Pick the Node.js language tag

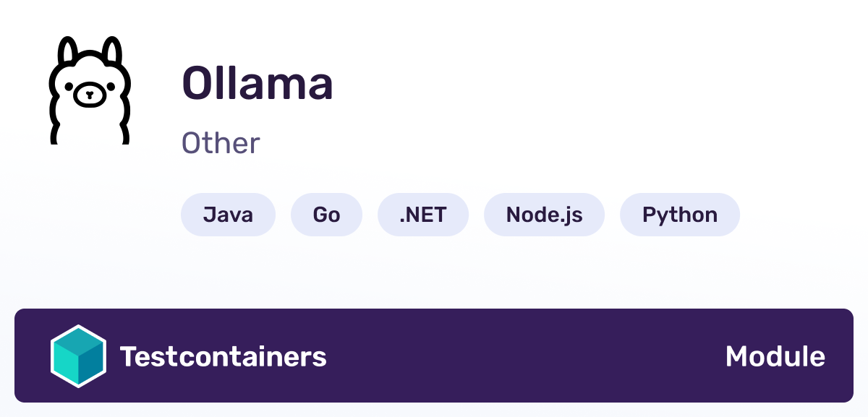[x=544, y=215]
